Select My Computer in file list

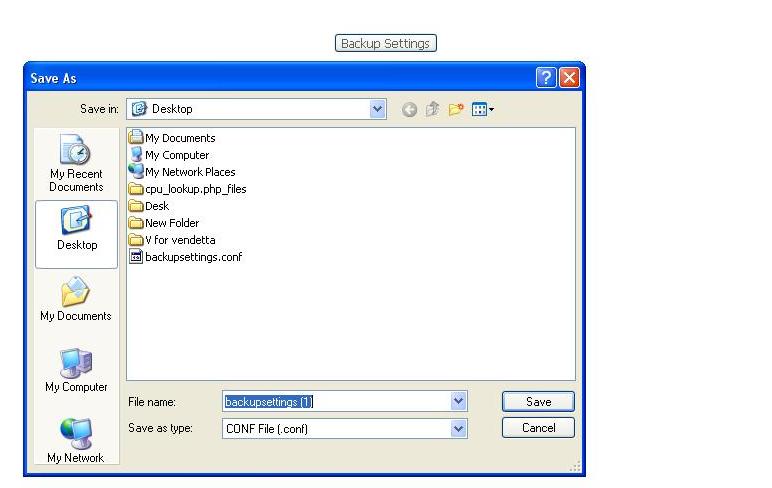169,155
